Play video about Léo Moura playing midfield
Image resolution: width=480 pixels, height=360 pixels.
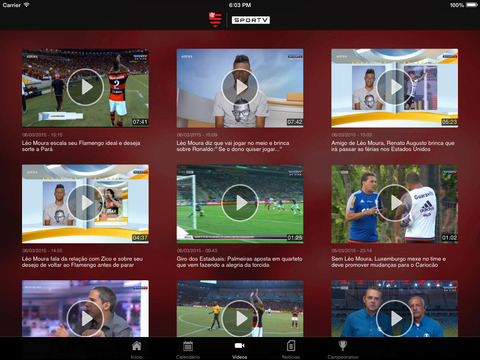pyautogui.click(x=240, y=87)
